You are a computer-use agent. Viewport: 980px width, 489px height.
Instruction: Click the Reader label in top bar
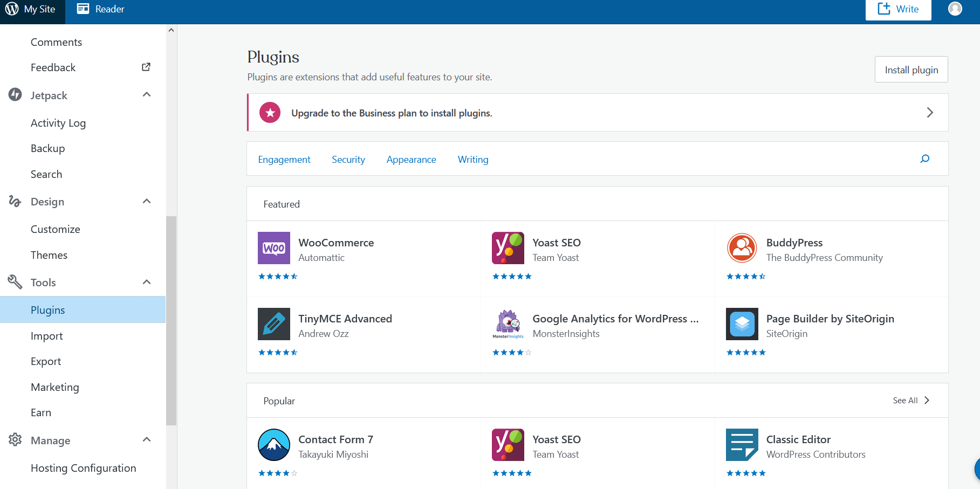pos(109,9)
